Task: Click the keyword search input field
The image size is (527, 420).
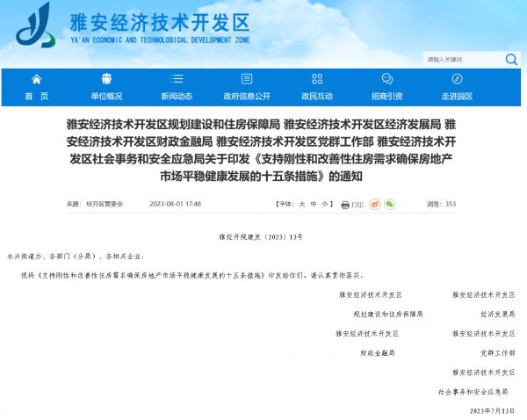Action: point(464,60)
